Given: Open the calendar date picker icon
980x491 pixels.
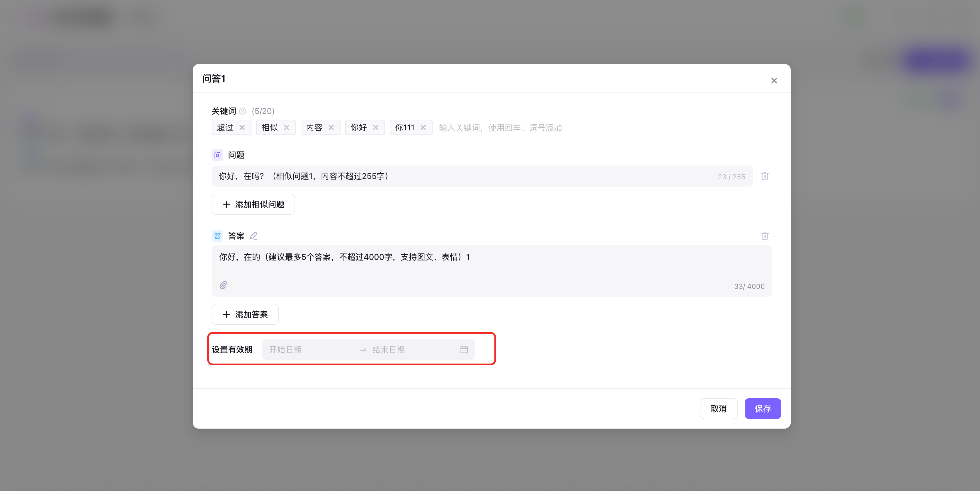Looking at the screenshot, I should tap(464, 350).
